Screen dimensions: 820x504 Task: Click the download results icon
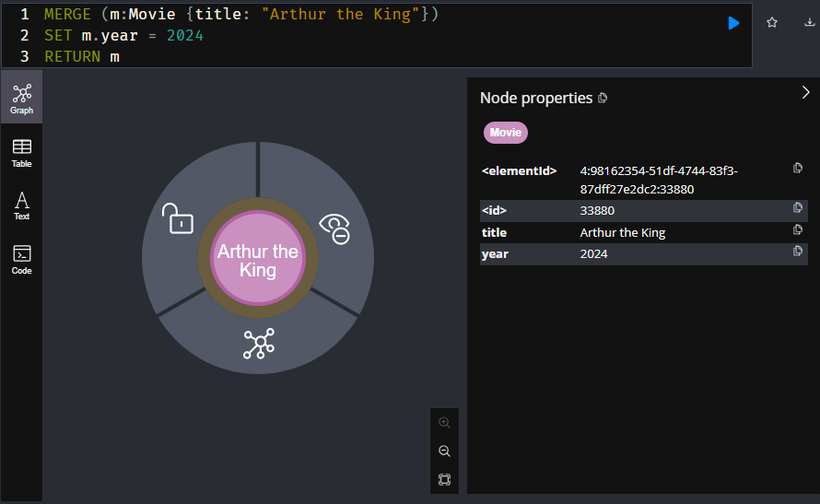click(809, 22)
